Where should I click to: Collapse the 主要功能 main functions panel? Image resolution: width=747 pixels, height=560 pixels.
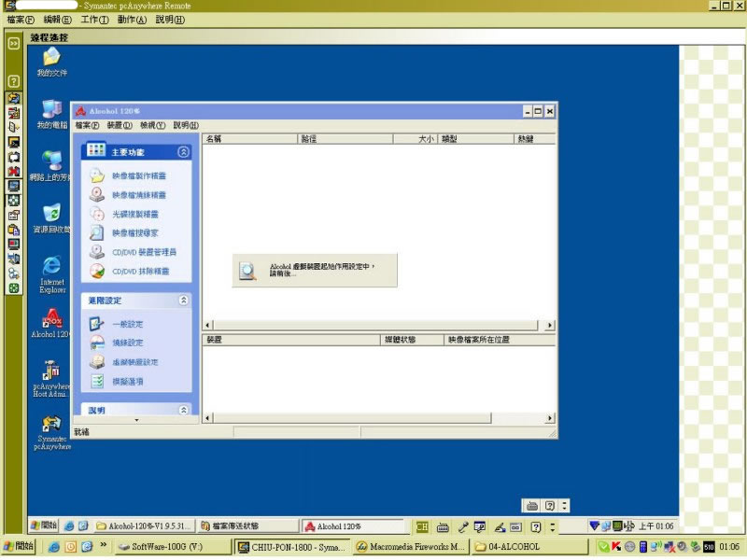pyautogui.click(x=183, y=152)
